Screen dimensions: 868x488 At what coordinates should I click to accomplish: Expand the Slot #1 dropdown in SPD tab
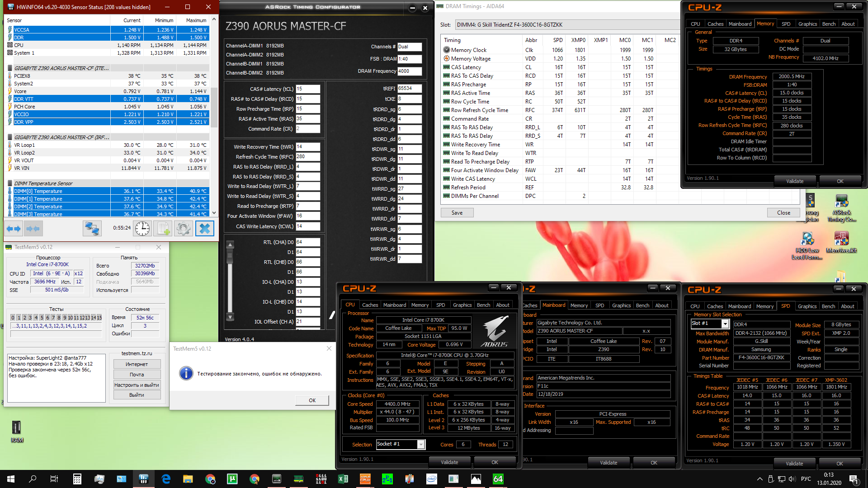pos(725,324)
